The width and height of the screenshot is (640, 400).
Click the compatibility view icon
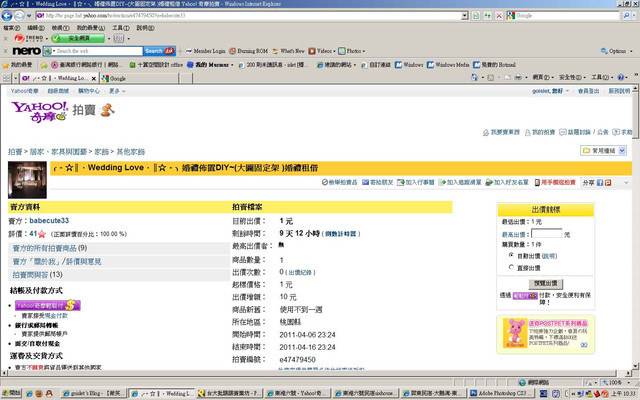pos(476,16)
